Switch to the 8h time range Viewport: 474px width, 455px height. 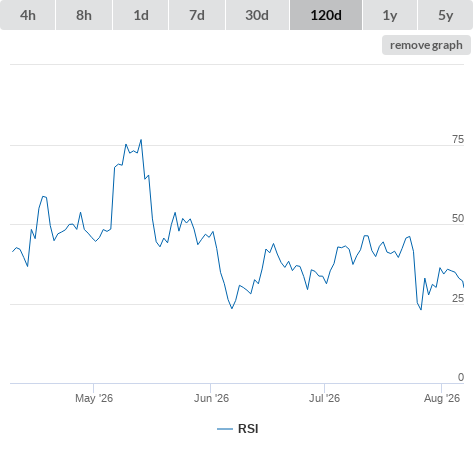[84, 15]
